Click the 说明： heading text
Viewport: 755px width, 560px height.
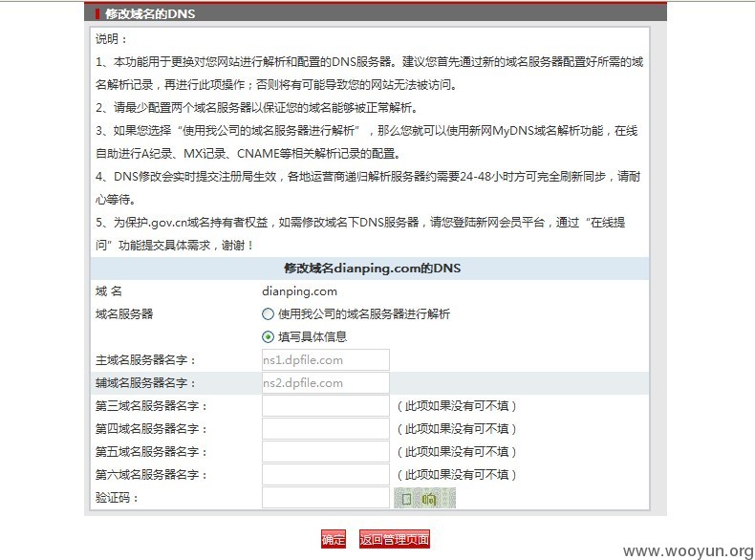111,39
